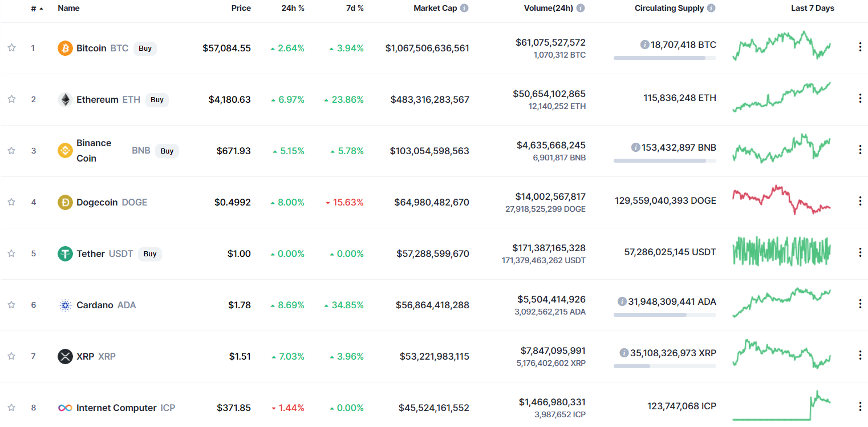
Task: Open three-dot menu for Tether
Action: coord(860,252)
